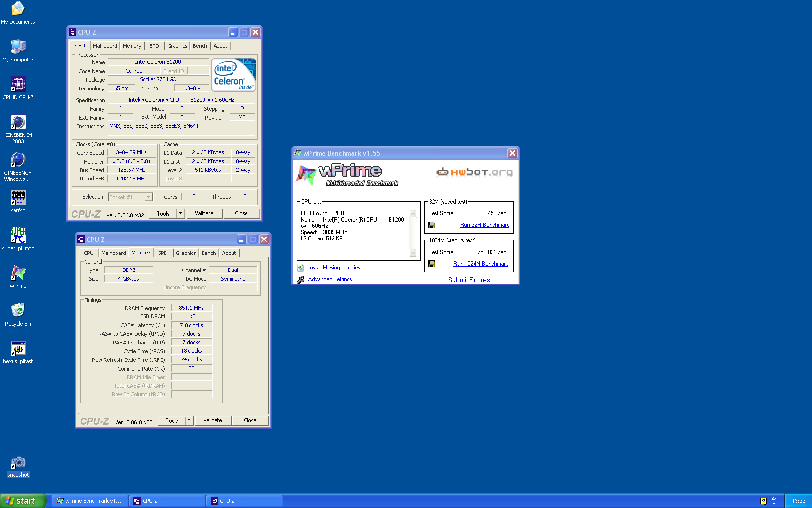Select Bench tab in lower CPU-Z window

(209, 253)
